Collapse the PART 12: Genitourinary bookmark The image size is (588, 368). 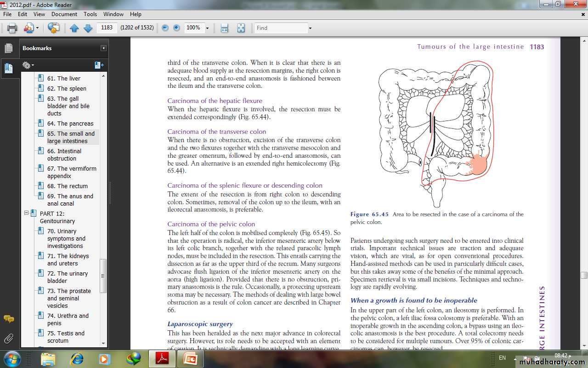pos(27,213)
